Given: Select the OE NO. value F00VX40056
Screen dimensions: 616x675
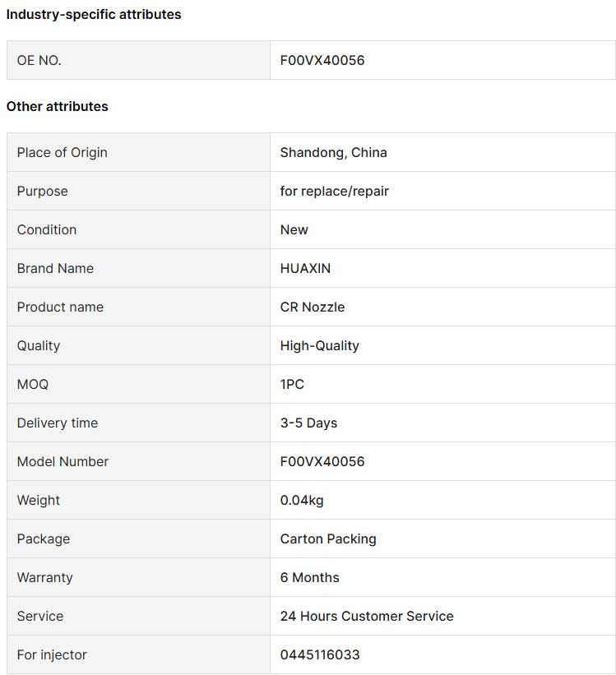Looking at the screenshot, I should (x=322, y=60).
